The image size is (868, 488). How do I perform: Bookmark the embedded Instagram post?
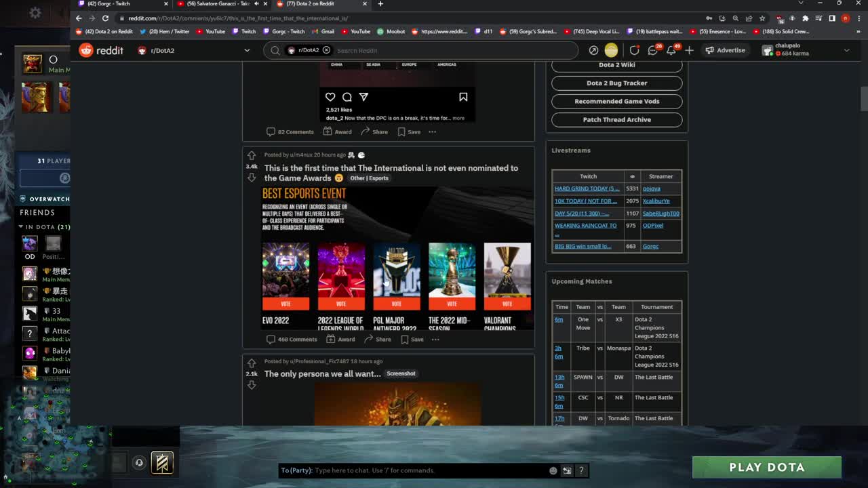463,97
